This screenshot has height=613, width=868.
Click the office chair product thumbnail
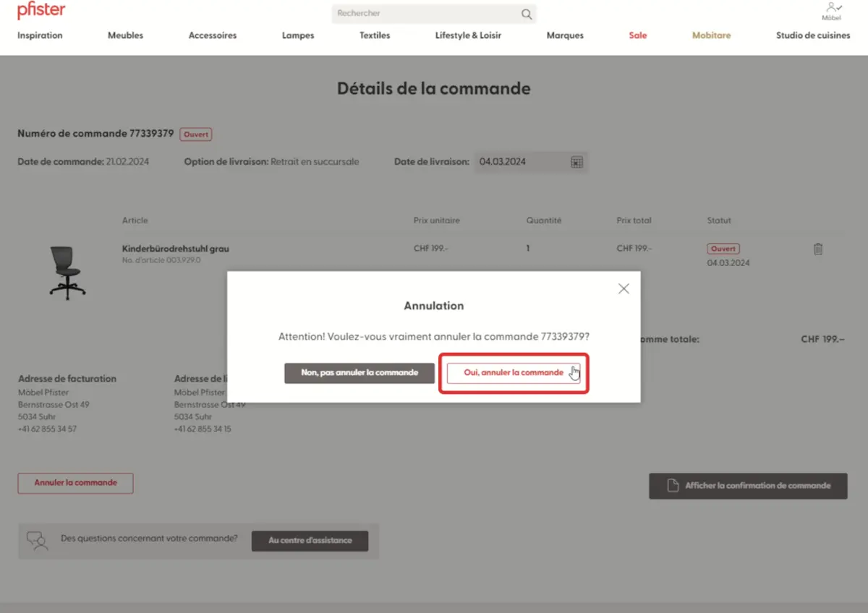(x=67, y=272)
